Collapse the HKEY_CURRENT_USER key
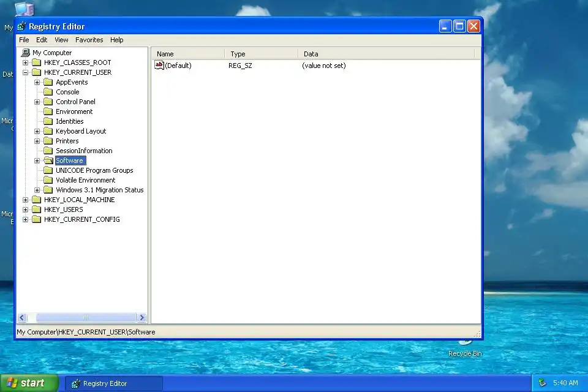Screen dimensions: 588x392 [26, 72]
